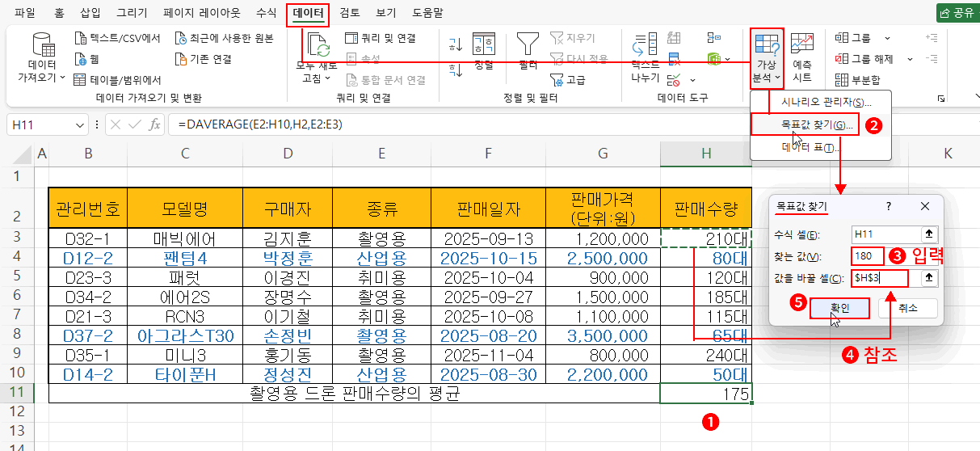Switch to the 페이지 레이아웃 tab

tap(201, 12)
